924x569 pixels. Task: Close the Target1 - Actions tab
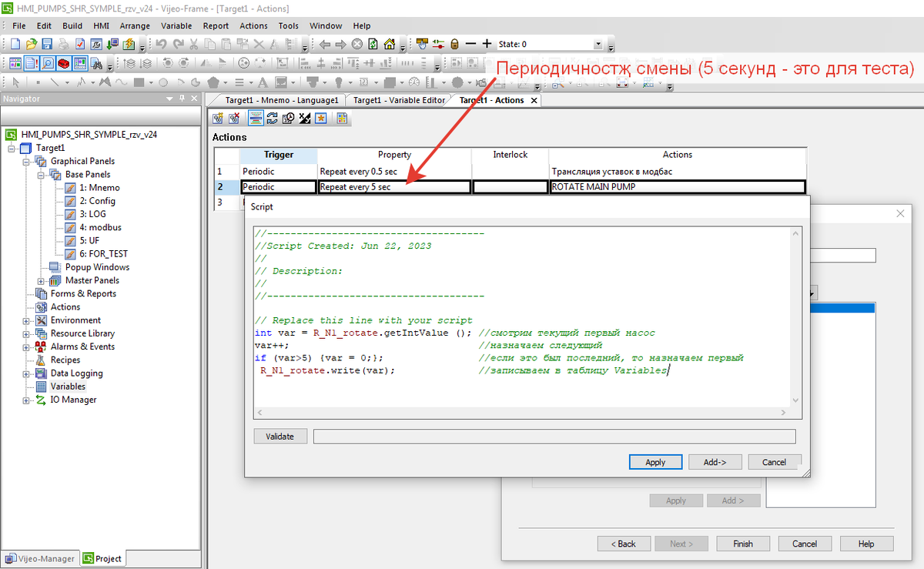point(535,100)
